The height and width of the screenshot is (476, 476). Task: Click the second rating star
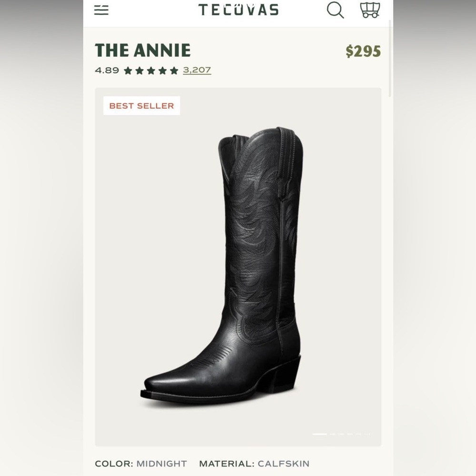click(139, 70)
